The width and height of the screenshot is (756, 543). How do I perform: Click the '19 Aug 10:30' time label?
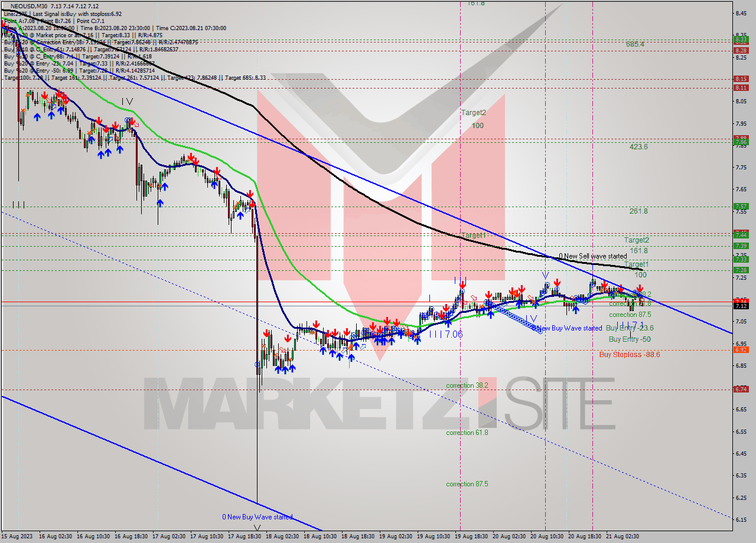tap(434, 537)
